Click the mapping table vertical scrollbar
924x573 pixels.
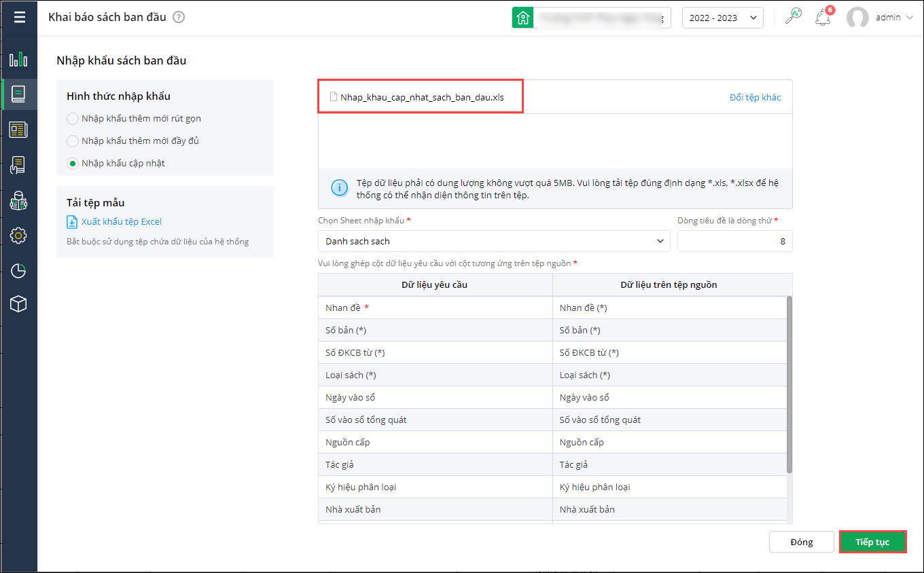tap(789, 384)
